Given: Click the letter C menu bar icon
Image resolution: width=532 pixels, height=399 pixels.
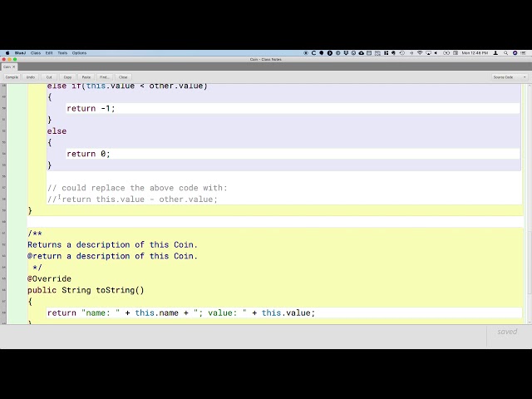Looking at the screenshot, I should click(313, 53).
